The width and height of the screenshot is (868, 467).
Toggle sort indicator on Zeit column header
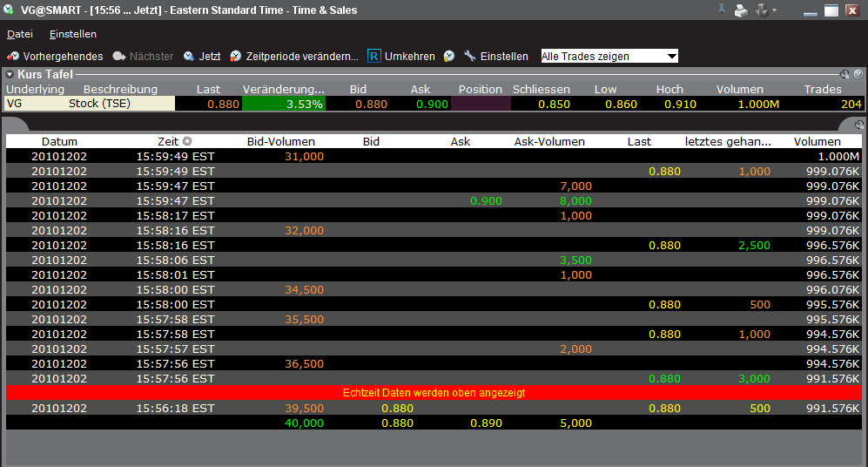pos(186,141)
